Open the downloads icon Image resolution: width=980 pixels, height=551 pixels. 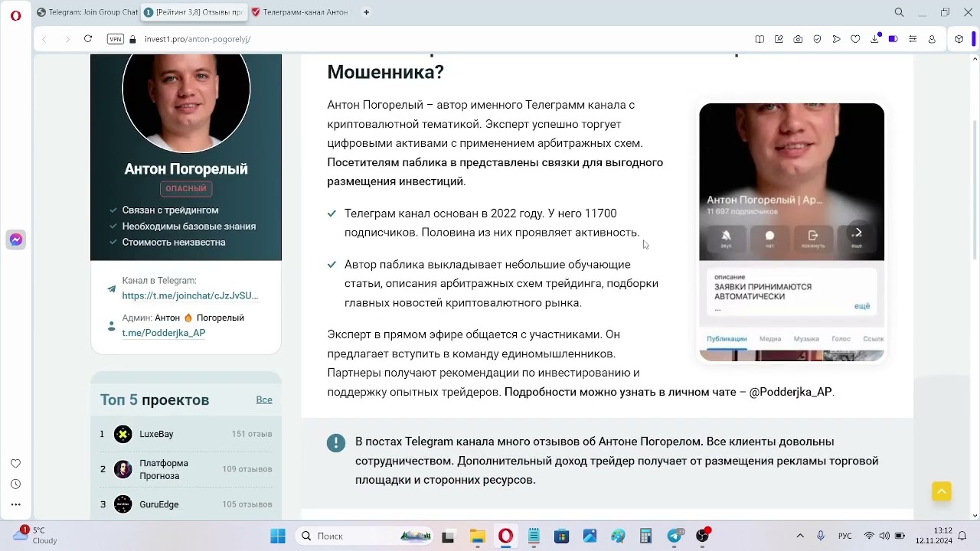(x=874, y=39)
